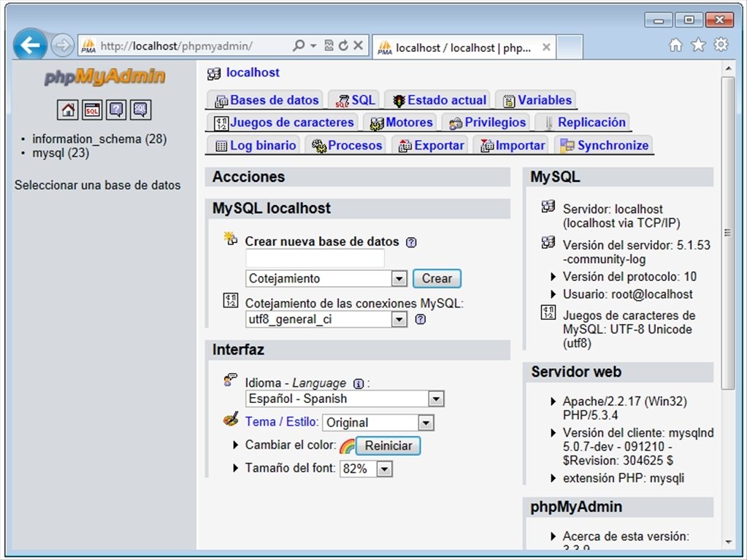The image size is (747, 560).
Task: Stop loading with the address bar X icon
Action: pos(359,46)
